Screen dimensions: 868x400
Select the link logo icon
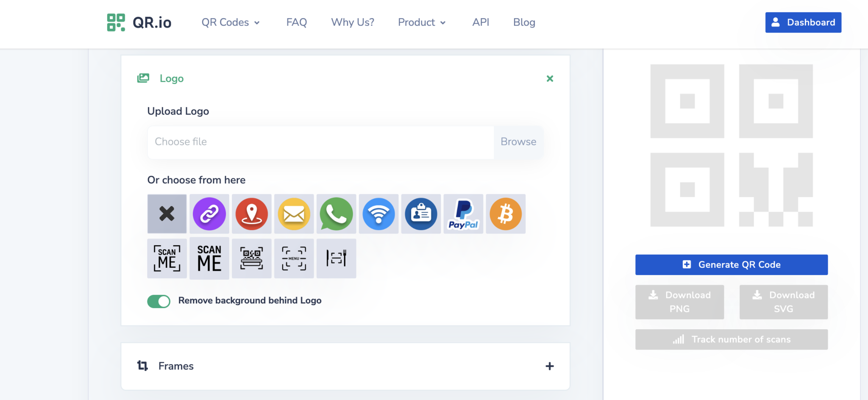click(209, 214)
